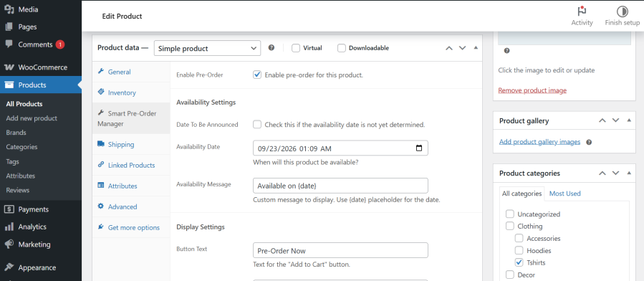The width and height of the screenshot is (644, 281).
Task: Check the Hoodies category
Action: (519, 250)
